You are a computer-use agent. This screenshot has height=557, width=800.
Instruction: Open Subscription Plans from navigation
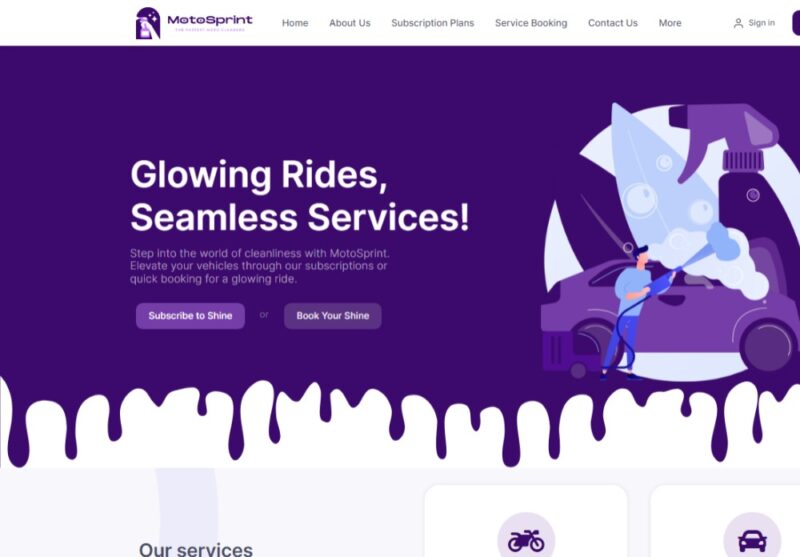433,23
